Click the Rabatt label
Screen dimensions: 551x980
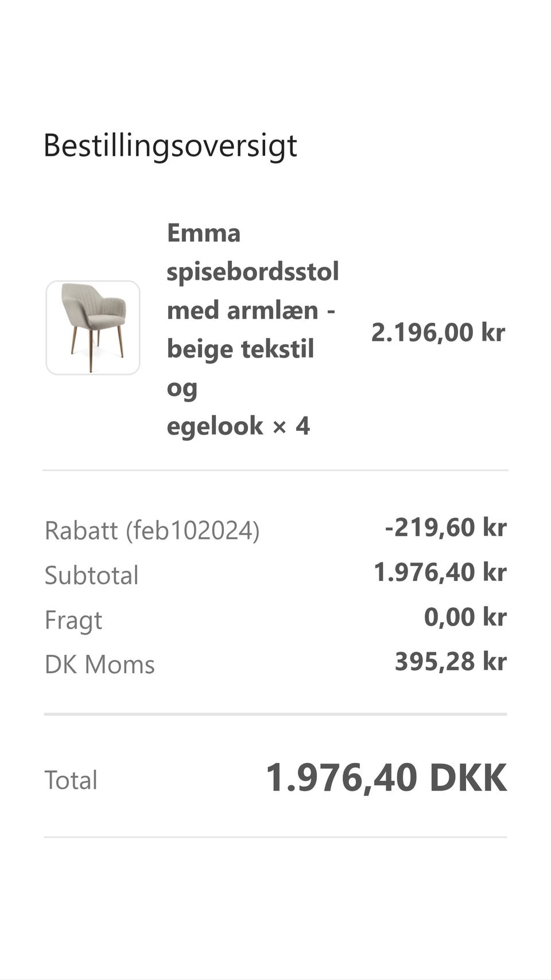81,530
